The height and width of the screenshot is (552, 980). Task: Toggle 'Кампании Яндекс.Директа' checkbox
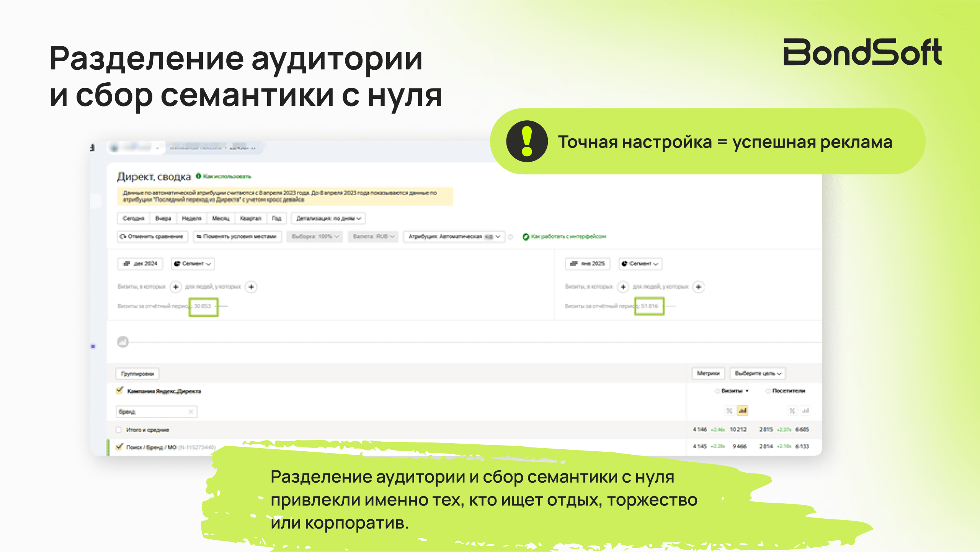[x=119, y=391]
